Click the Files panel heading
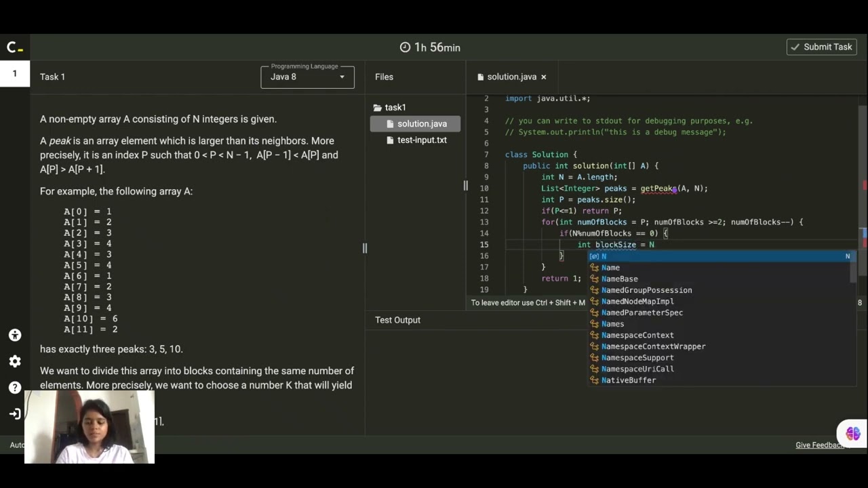The height and width of the screenshot is (488, 868). [384, 77]
